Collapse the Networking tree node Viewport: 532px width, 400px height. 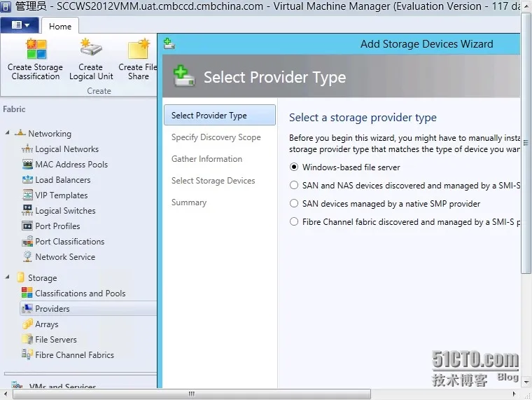pos(8,133)
